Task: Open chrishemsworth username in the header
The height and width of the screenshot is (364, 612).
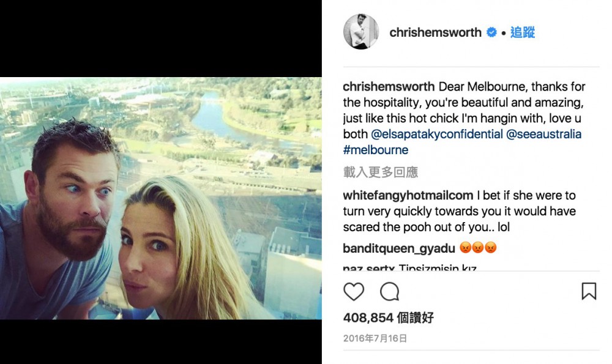Action: point(435,32)
